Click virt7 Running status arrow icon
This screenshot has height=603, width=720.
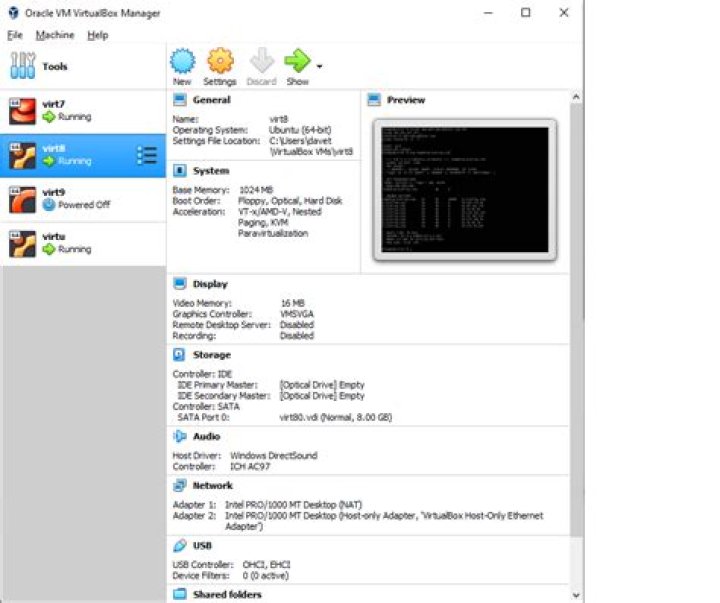(x=49, y=117)
